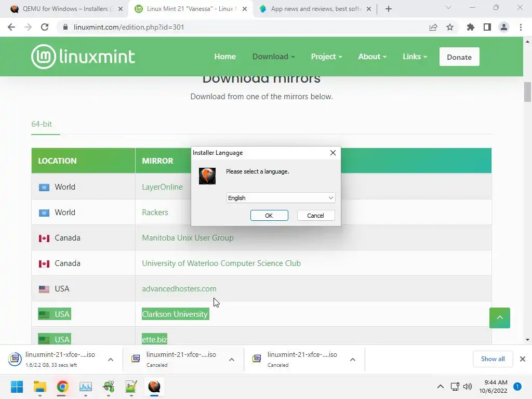Cancel the Installer Language dialog

coord(315,216)
